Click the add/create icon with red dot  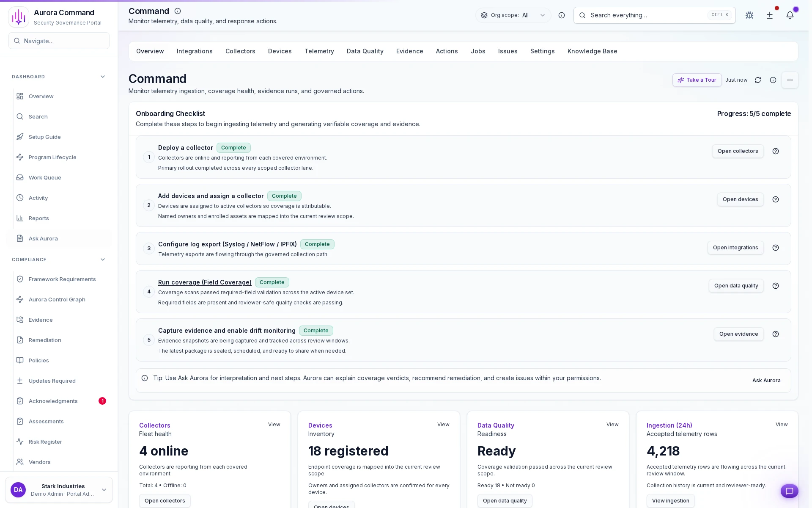(x=769, y=15)
